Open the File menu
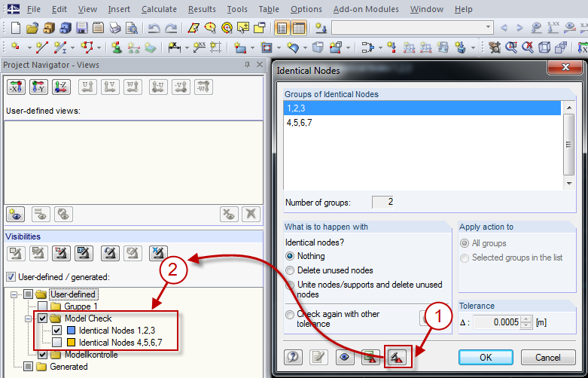Image resolution: width=588 pixels, height=378 pixels. tap(34, 9)
